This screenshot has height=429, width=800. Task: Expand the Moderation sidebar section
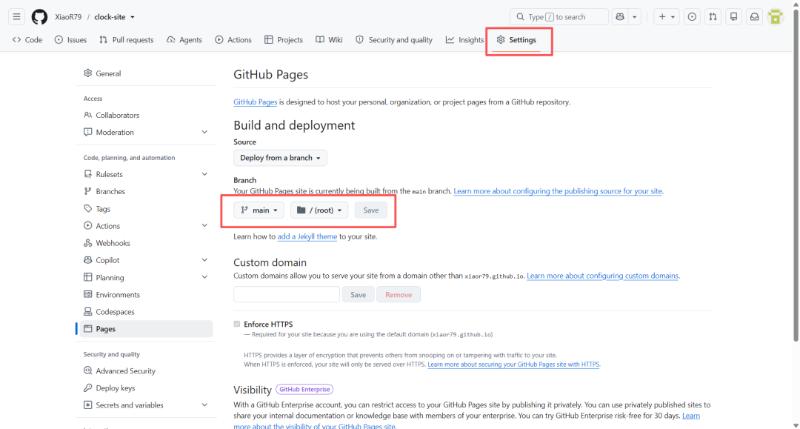(204, 132)
